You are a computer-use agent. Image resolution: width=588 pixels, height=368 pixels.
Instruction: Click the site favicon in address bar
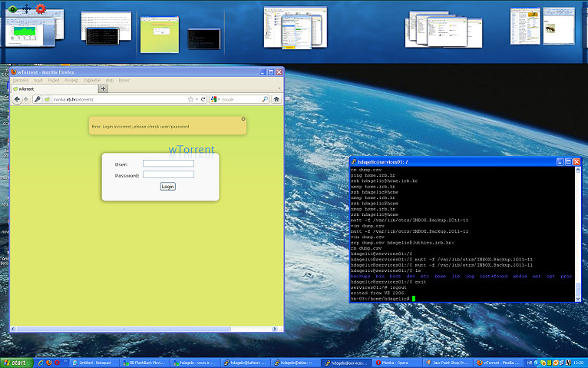48,99
